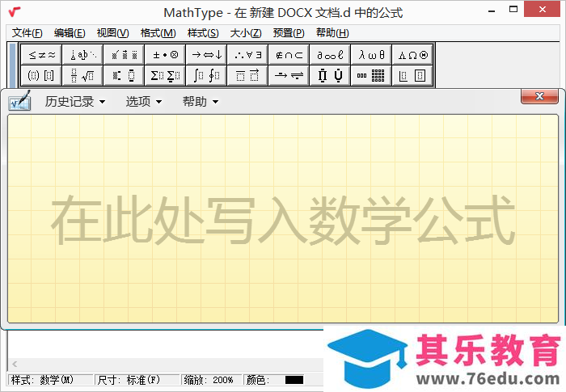This screenshot has height=392, width=566.
Task: Open the labeled arrow templates palette
Action: tap(289, 75)
